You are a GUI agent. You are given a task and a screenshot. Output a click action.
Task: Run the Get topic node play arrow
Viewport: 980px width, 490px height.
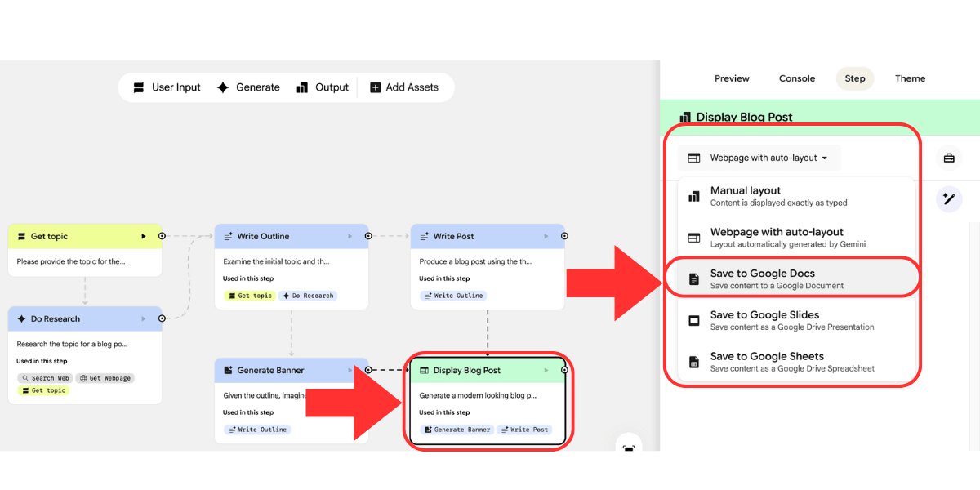click(144, 236)
